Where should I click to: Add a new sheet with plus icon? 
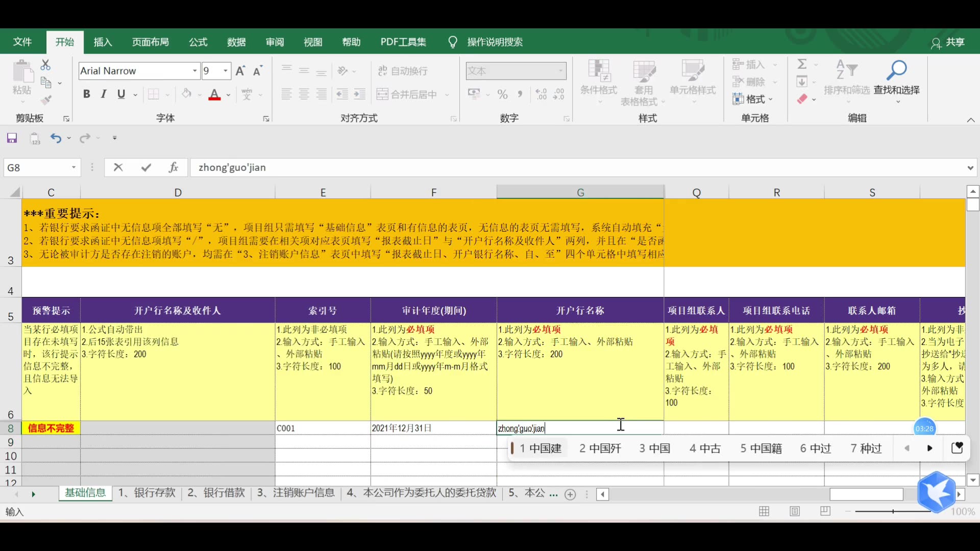pyautogui.click(x=570, y=494)
